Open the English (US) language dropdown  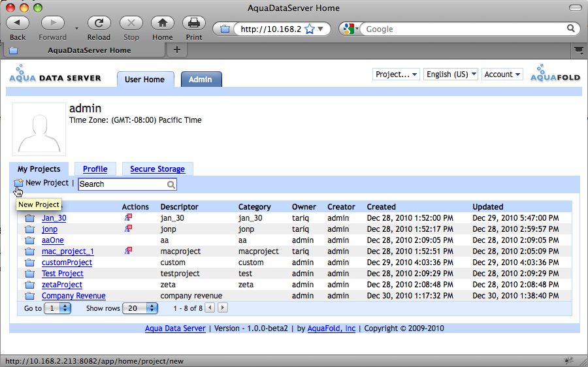[451, 74]
